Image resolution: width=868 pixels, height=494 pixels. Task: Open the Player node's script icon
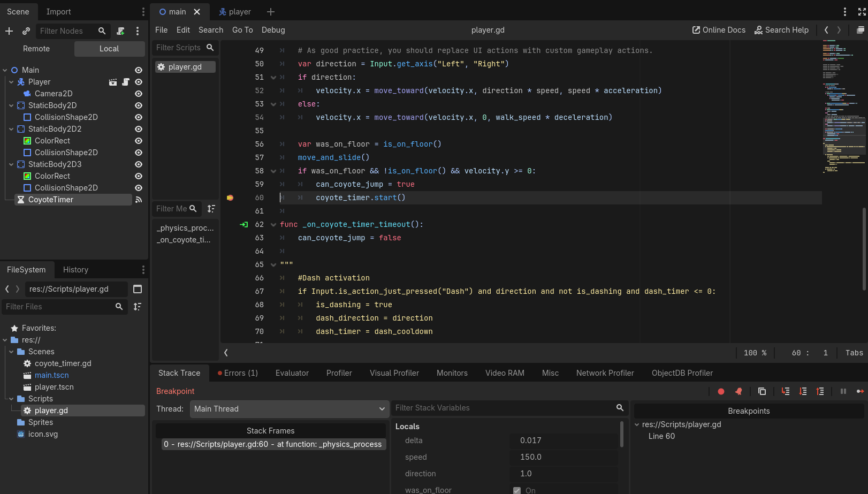pos(126,82)
